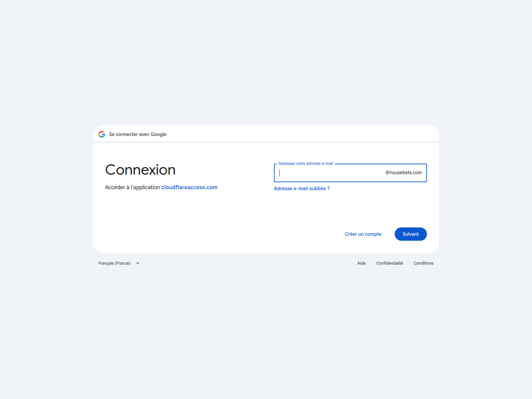Click the "Se connecter avec Google" header text

point(138,134)
